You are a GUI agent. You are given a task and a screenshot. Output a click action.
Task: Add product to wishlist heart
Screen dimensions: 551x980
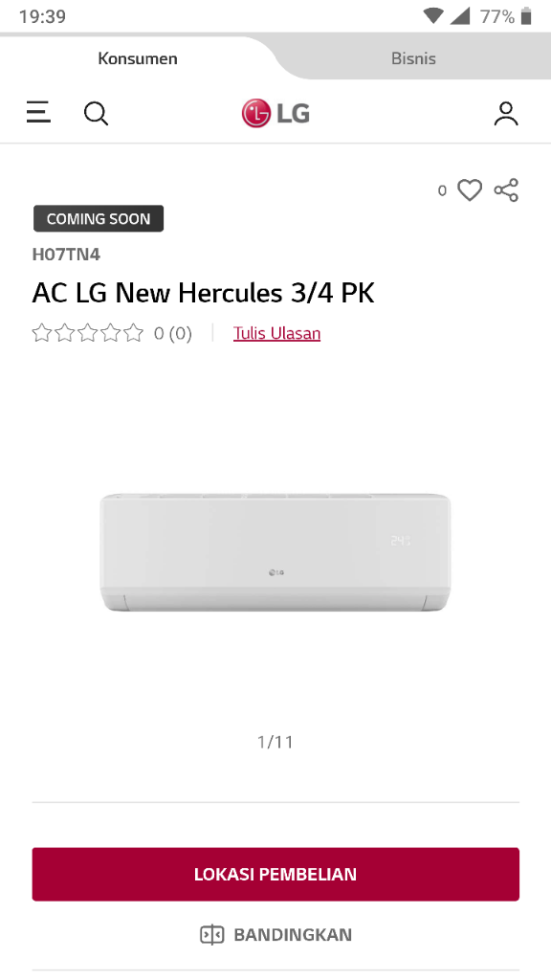point(470,190)
